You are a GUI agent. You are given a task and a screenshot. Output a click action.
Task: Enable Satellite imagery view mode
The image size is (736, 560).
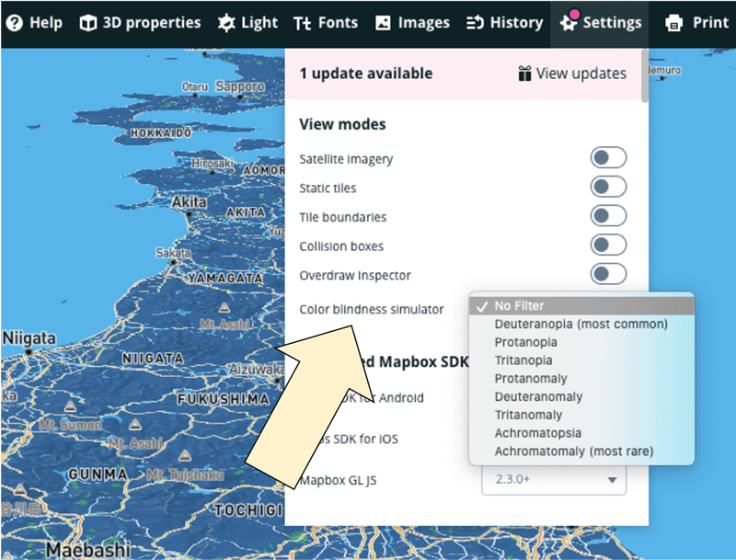tap(608, 157)
